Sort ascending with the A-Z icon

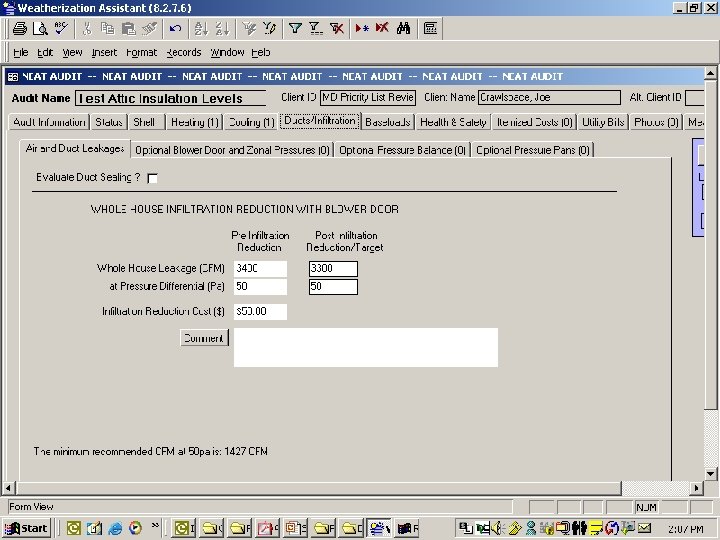coord(201,28)
